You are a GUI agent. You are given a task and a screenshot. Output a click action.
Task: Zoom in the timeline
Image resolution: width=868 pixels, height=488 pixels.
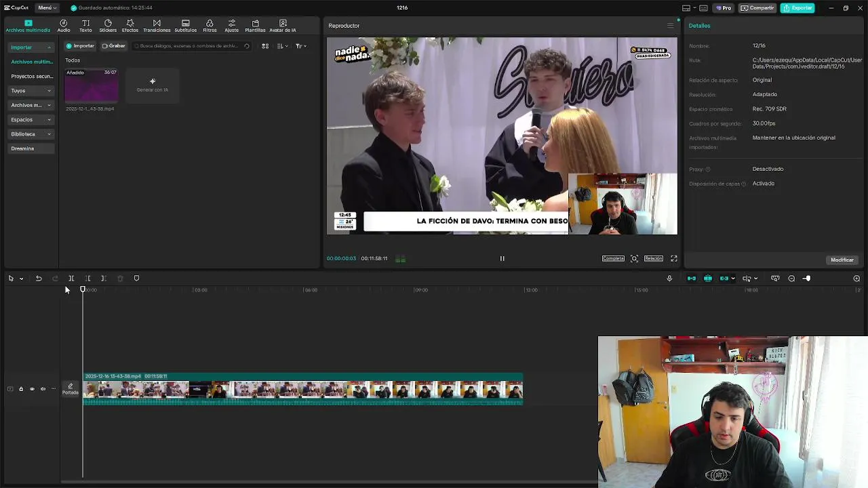(x=856, y=279)
